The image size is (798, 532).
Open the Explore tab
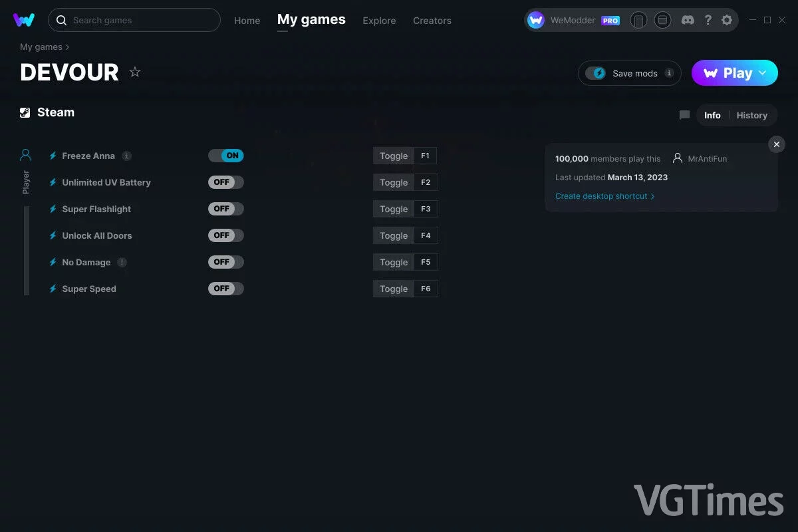[x=379, y=21]
